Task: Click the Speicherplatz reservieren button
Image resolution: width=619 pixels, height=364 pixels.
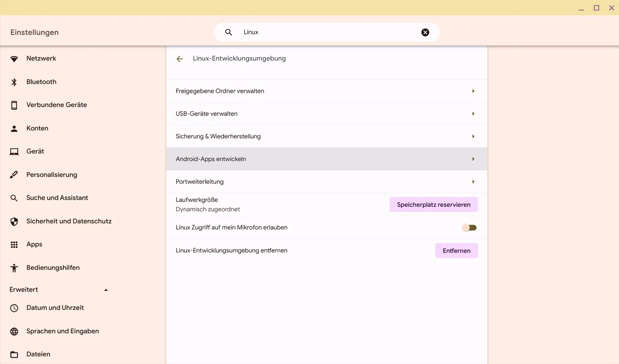Action: click(434, 204)
